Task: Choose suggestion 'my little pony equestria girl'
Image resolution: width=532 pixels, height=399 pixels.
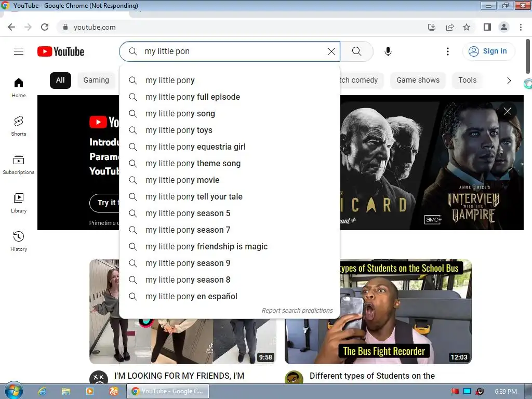Action: [230, 147]
